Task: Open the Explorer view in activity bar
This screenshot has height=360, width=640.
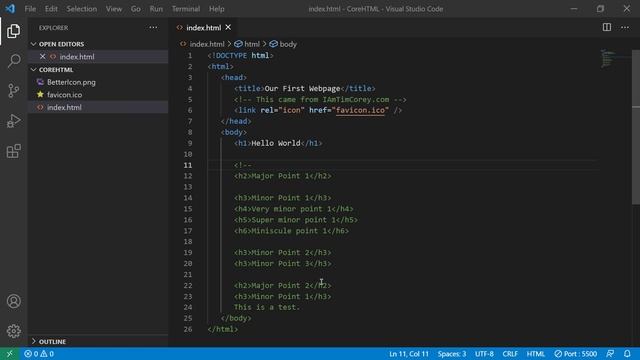Action: click(13, 31)
